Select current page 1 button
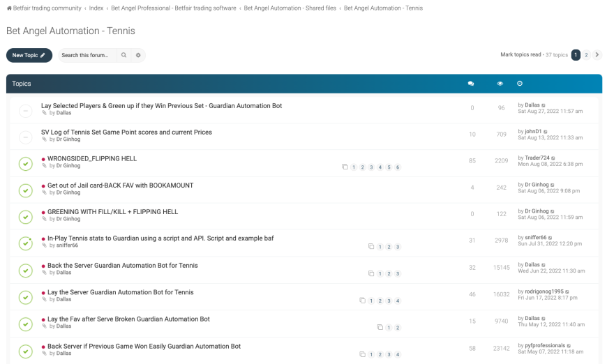This screenshot has height=364, width=607. point(576,55)
